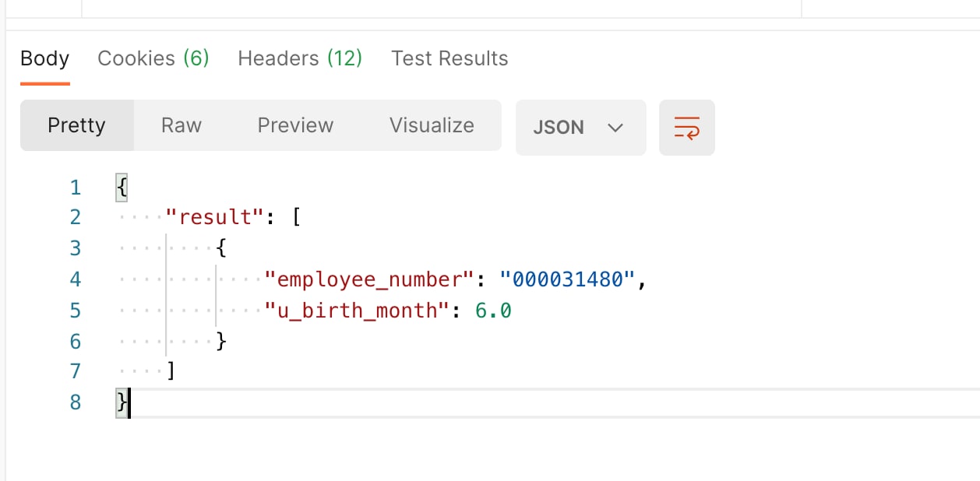
Task: Click the closing brace on line 8
Action: [122, 402]
